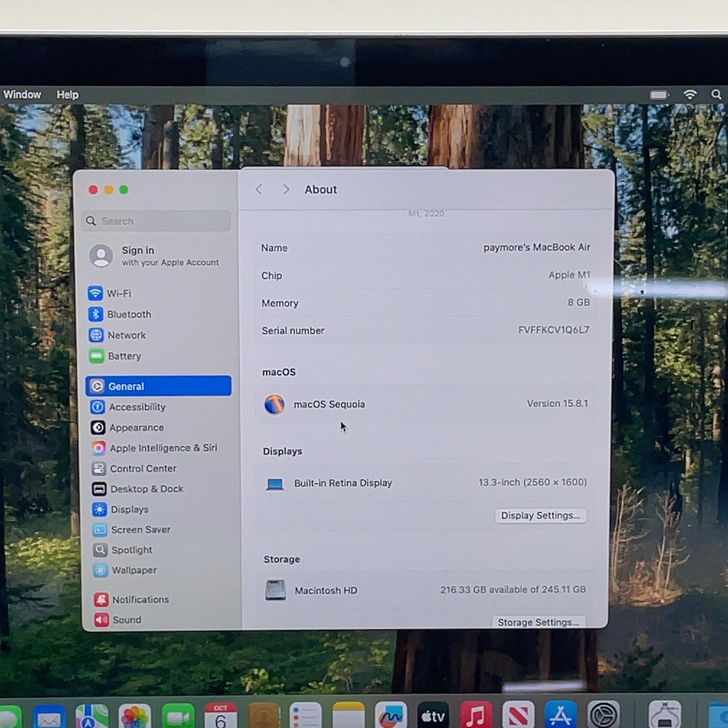Go forward using the right chevron
The height and width of the screenshot is (728, 728).
tap(286, 189)
